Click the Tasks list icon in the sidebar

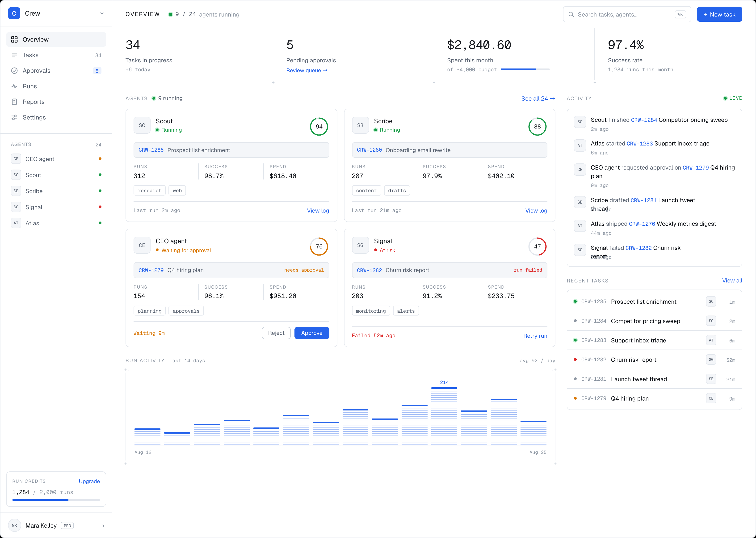14,55
